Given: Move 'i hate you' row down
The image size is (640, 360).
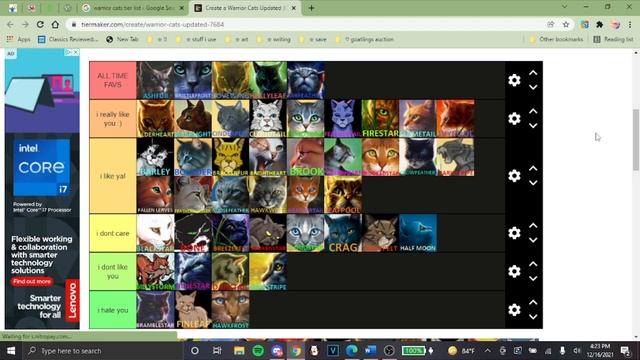Looking at the screenshot, I should pyautogui.click(x=533, y=317).
